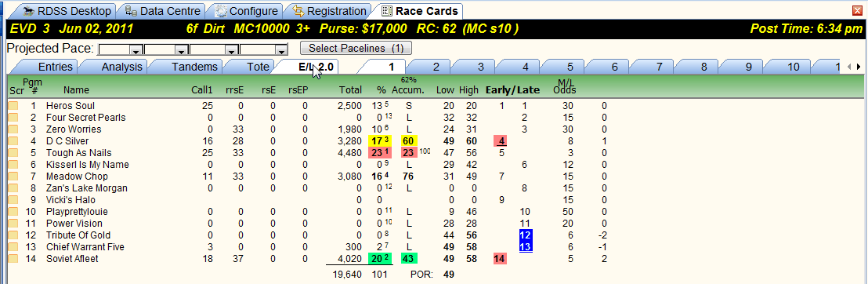
Task: Toggle scratch box for Chief Warrant Five
Action: coord(13,247)
